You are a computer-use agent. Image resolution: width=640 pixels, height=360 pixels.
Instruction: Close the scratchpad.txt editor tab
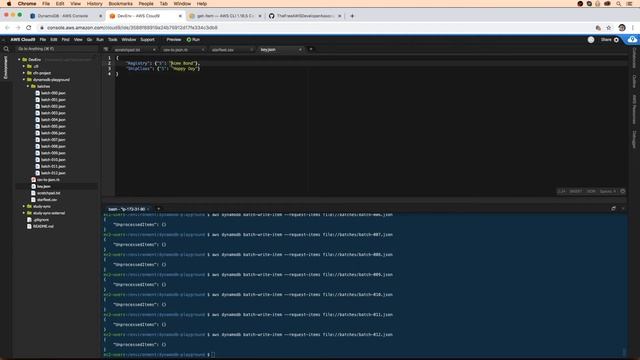(x=154, y=50)
